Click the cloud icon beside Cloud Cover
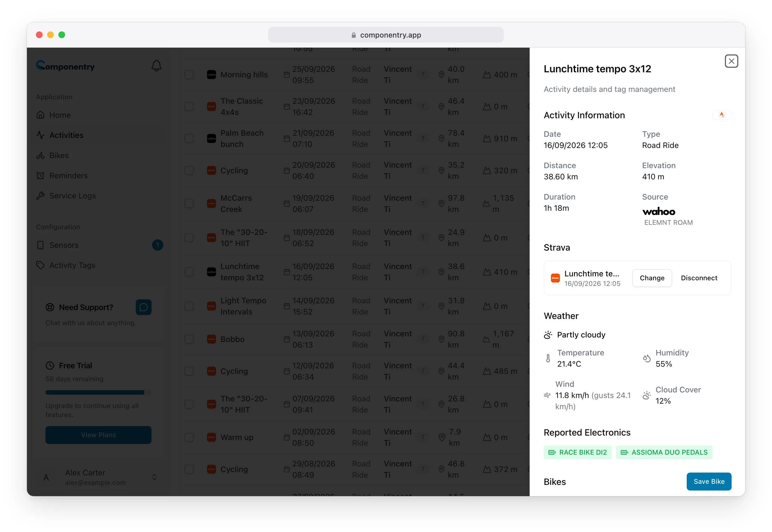This screenshot has width=772, height=532. click(647, 395)
